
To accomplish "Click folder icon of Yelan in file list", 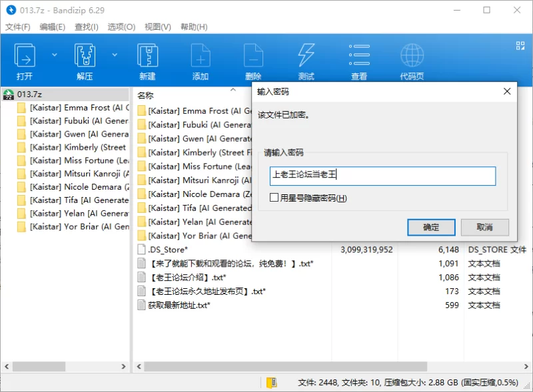I will coord(141,222).
